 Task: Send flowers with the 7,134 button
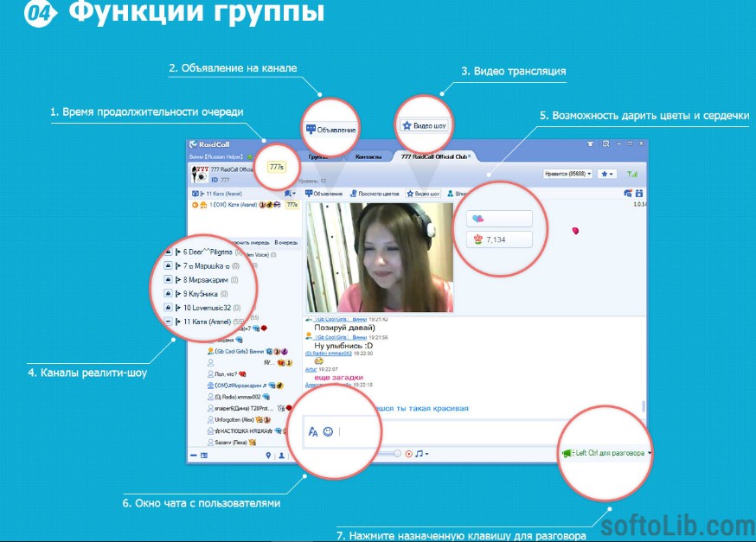[x=499, y=239]
